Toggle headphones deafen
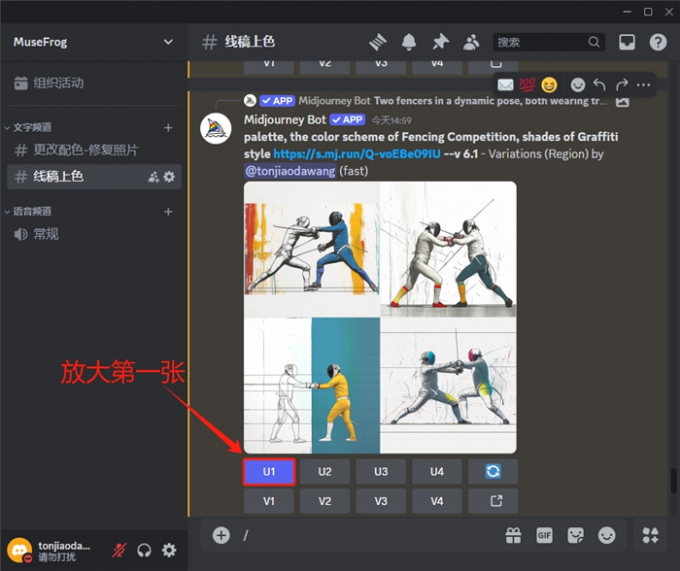The image size is (680, 571). pyautogui.click(x=144, y=550)
